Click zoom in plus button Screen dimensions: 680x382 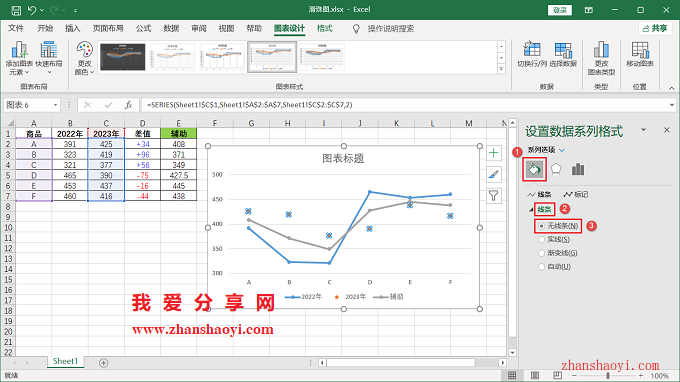[641, 375]
